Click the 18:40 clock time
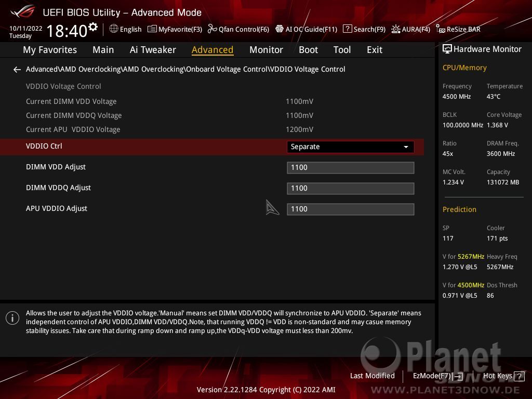Image resolution: width=532 pixels, height=399 pixels. click(67, 31)
